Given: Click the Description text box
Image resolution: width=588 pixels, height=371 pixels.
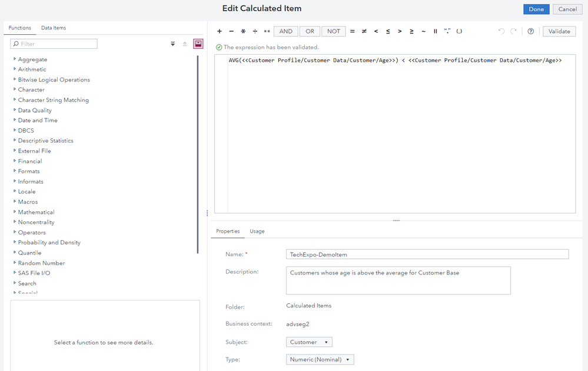Looking at the screenshot, I should coord(398,280).
